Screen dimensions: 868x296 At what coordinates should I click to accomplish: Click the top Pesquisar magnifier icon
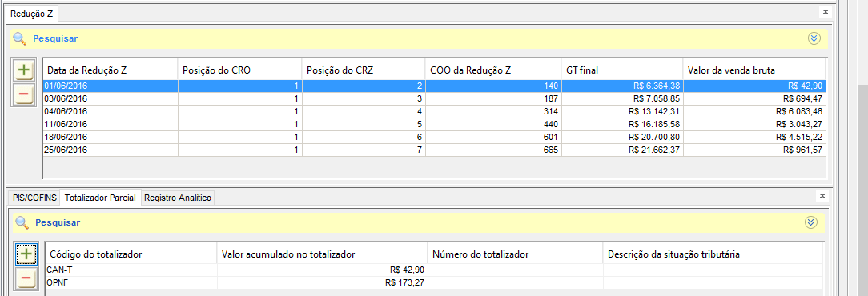pyautogui.click(x=20, y=38)
